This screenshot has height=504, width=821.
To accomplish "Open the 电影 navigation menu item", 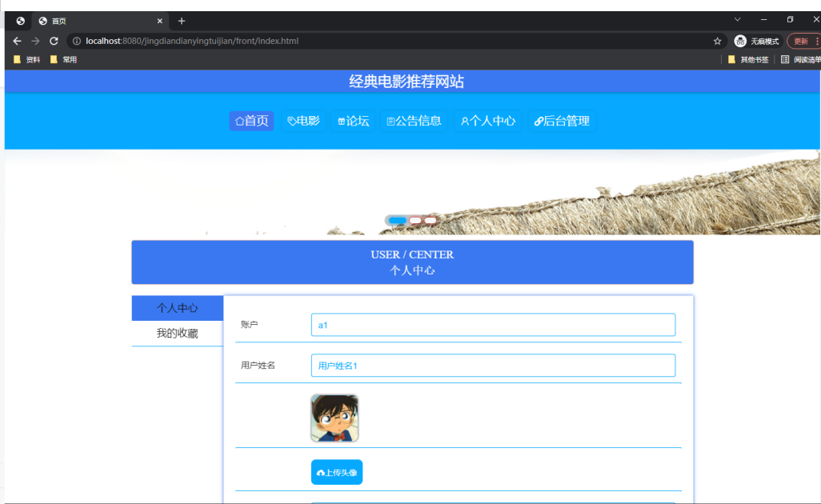I will pos(304,121).
